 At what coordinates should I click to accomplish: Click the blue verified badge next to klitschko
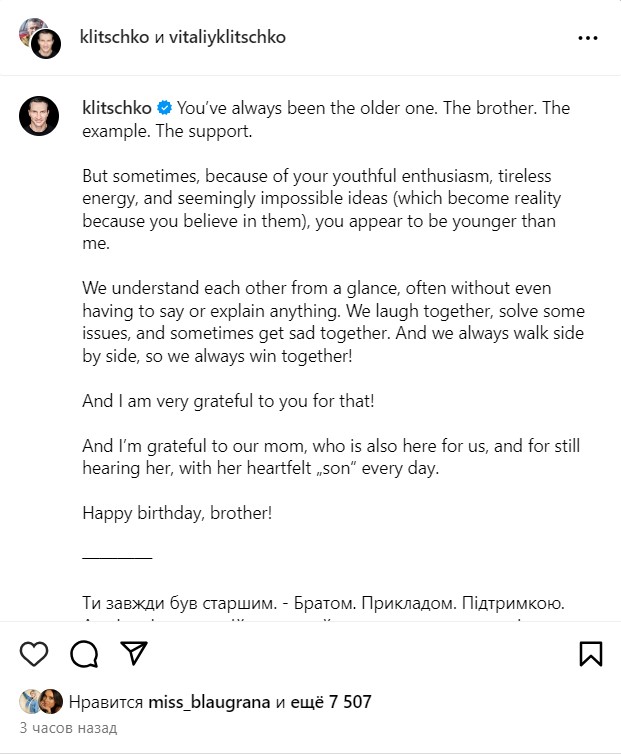point(164,108)
